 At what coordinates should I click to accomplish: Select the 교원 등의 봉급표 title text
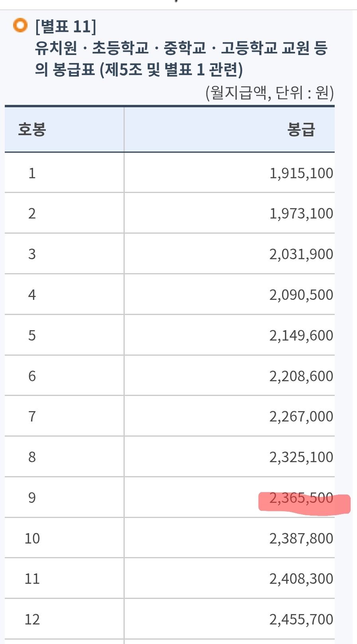[181, 59]
